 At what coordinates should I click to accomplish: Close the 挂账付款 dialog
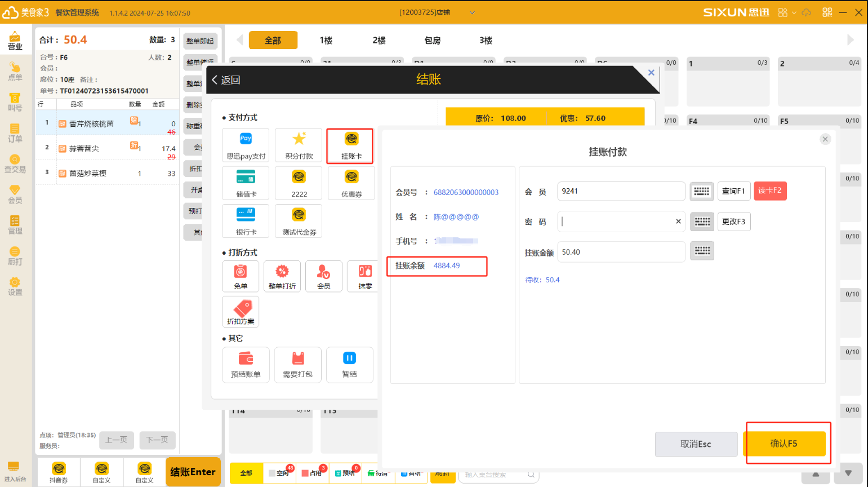pos(825,139)
